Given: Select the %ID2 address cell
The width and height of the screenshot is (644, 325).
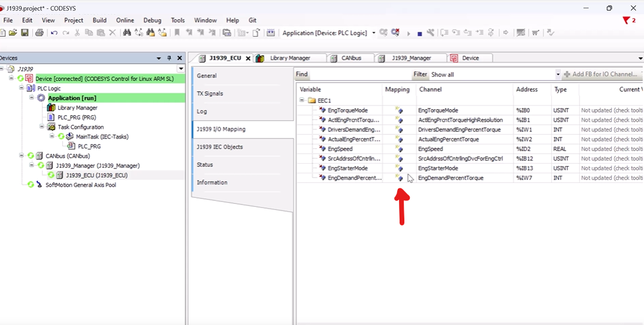Looking at the screenshot, I should coord(532,149).
